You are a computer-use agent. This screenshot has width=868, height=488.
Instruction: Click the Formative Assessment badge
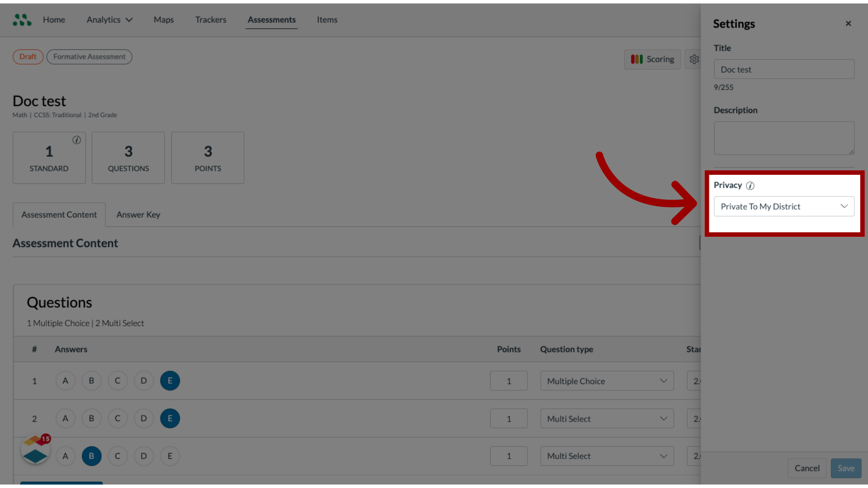(90, 57)
